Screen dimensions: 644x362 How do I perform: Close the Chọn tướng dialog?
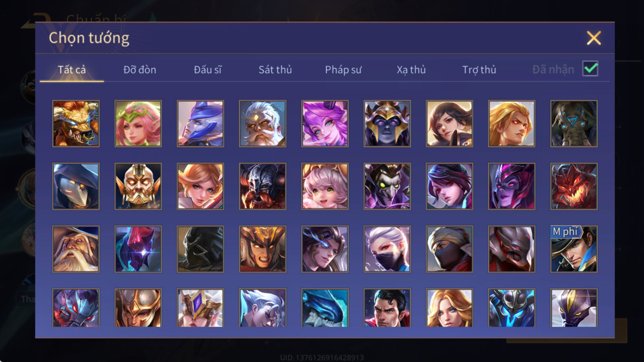594,38
